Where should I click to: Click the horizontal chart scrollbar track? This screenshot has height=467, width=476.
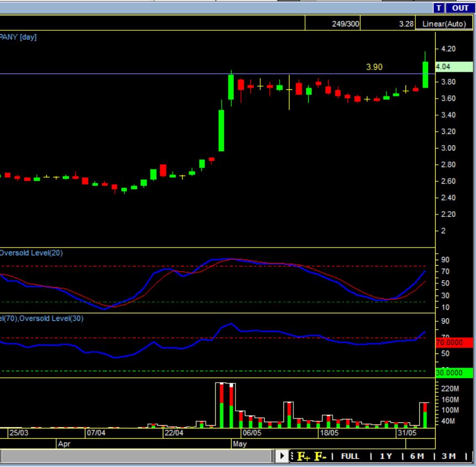pos(137,456)
